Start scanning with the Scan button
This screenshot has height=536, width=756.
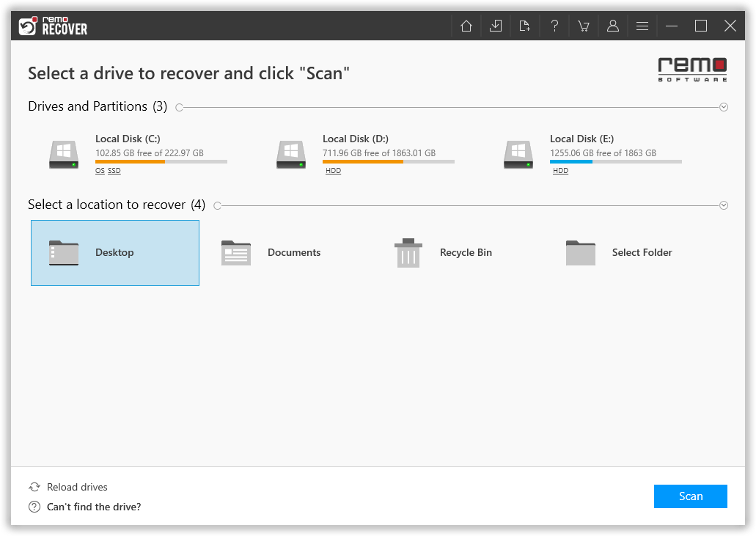pos(690,496)
